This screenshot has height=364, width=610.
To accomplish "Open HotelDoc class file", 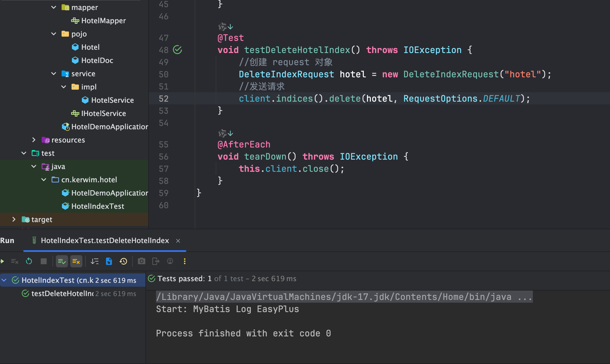I will pos(97,60).
